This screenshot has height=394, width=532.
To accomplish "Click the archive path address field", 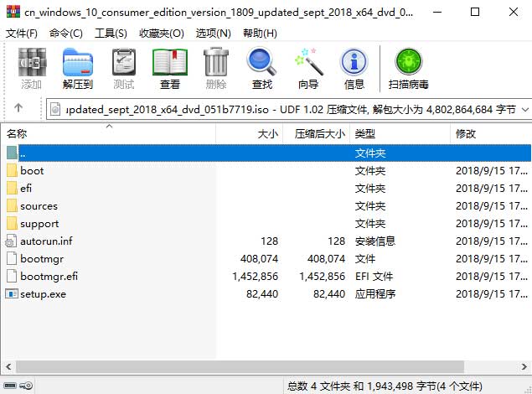I will pyautogui.click(x=289, y=109).
